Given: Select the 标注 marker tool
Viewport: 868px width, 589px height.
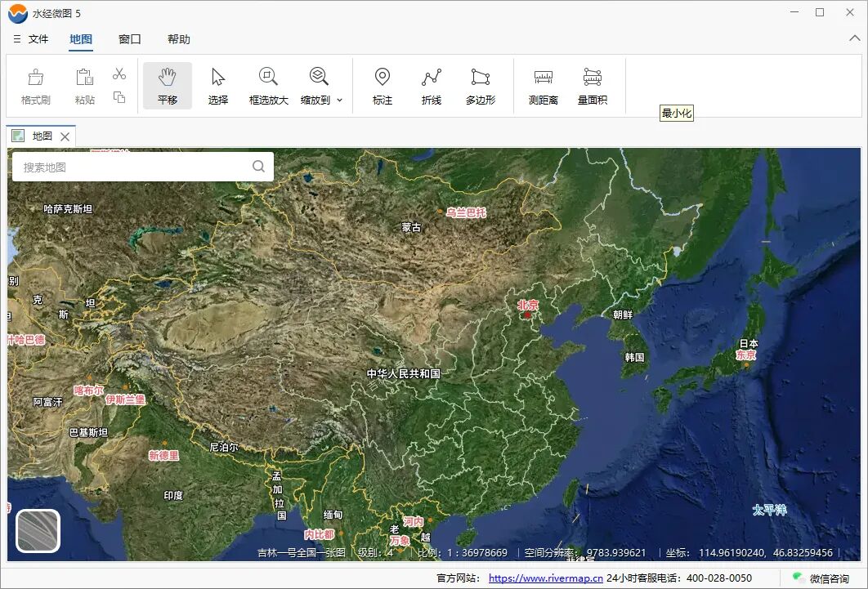Looking at the screenshot, I should (383, 86).
